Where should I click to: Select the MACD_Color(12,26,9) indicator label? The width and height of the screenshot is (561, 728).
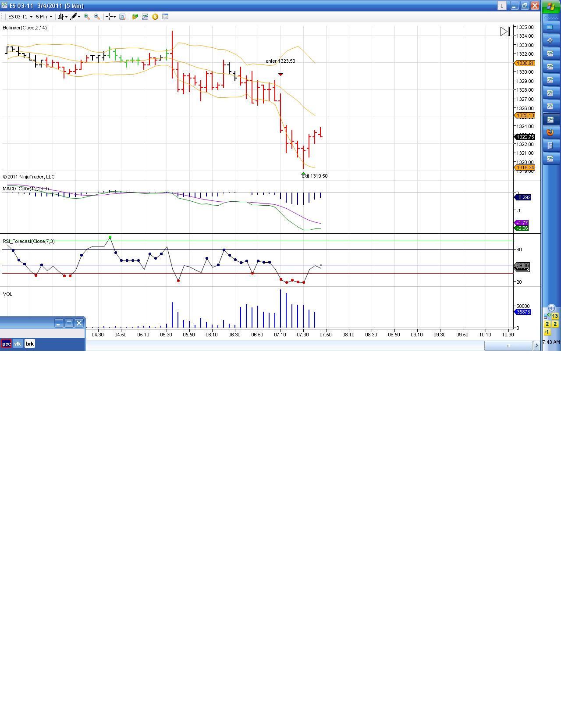[26, 189]
